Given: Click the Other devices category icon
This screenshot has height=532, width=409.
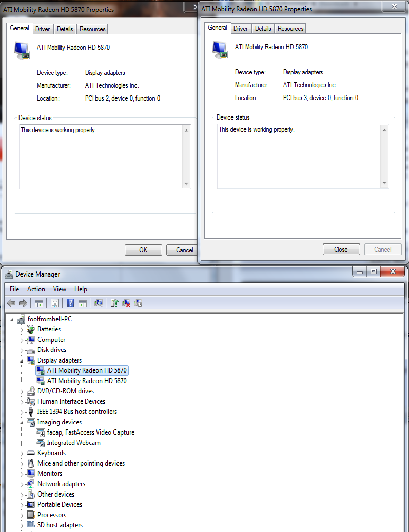Looking at the screenshot, I should click(31, 495).
